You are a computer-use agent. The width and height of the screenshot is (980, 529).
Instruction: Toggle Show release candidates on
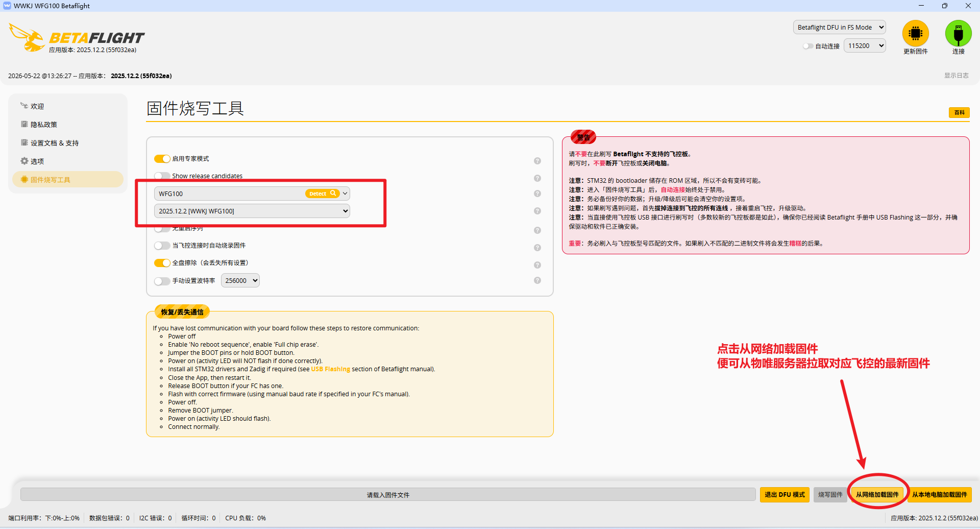162,176
